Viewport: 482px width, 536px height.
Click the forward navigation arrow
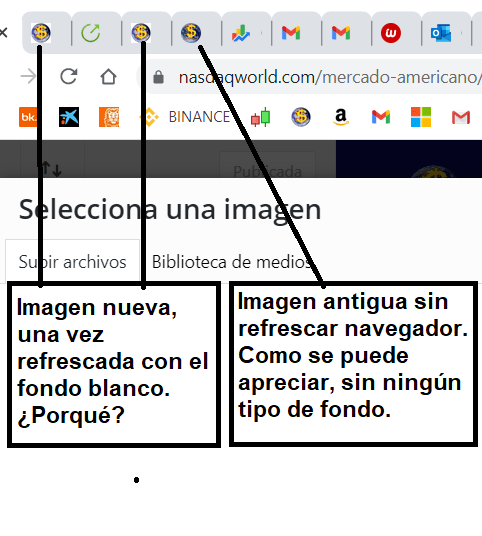click(28, 76)
